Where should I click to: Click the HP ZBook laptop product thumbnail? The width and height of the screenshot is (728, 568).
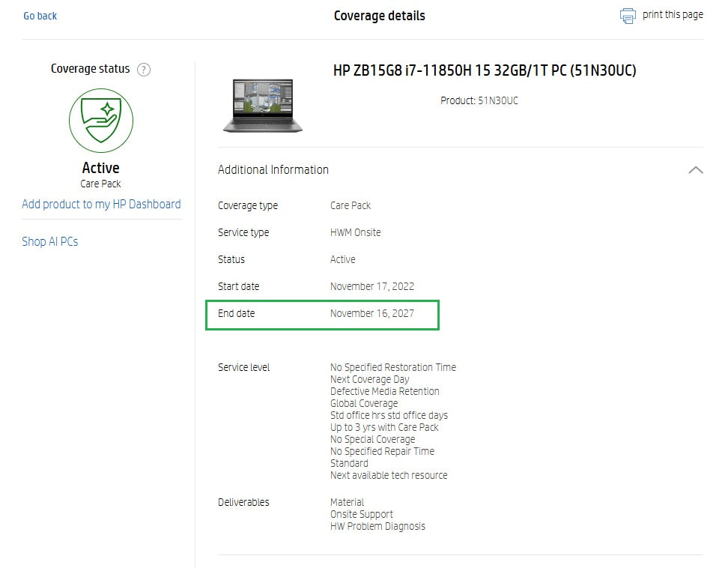pos(263,106)
